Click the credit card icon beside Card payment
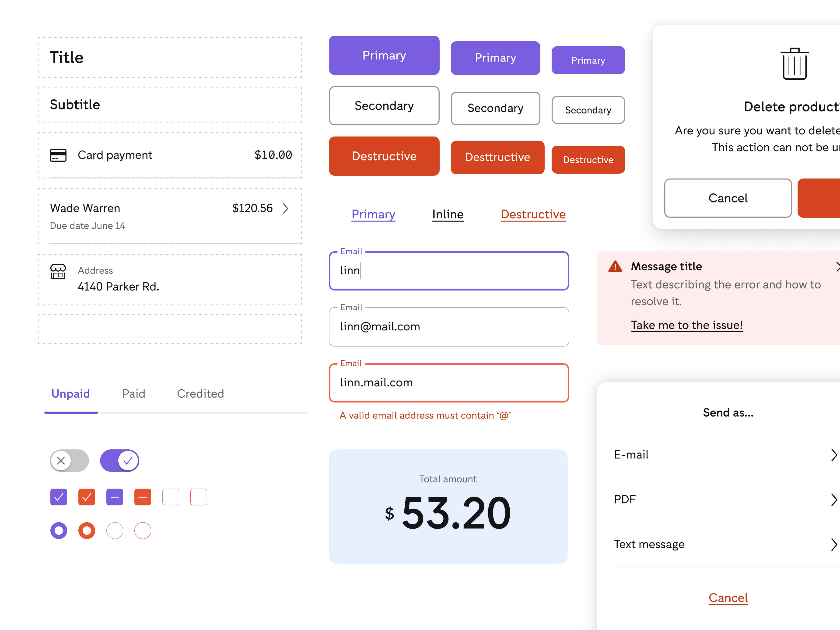 [58, 155]
